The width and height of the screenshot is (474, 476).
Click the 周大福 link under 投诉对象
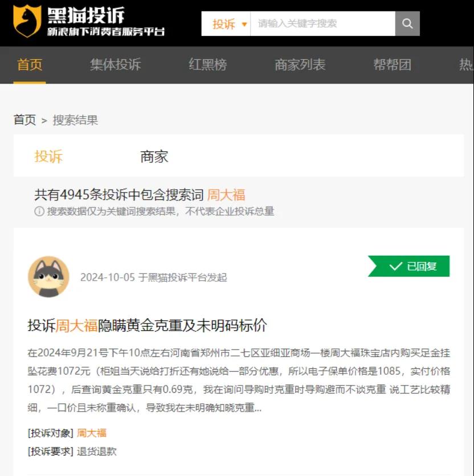point(92,433)
